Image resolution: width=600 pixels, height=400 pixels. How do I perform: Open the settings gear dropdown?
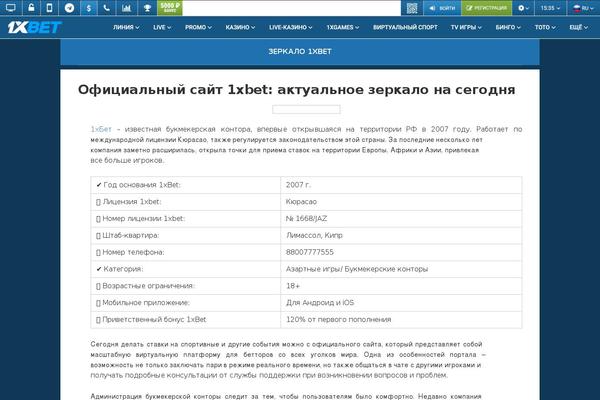click(x=523, y=8)
